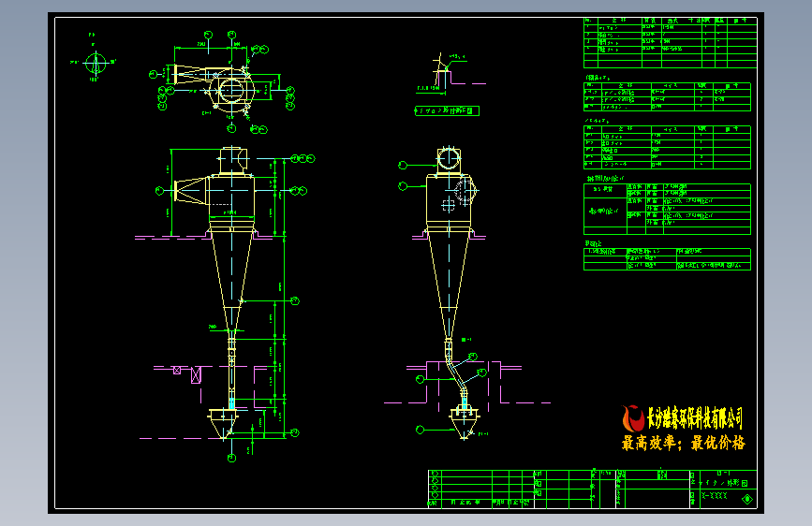The image size is (812, 526).
Task: Select the bottom hopper in the front elevation
Action: pos(224,424)
